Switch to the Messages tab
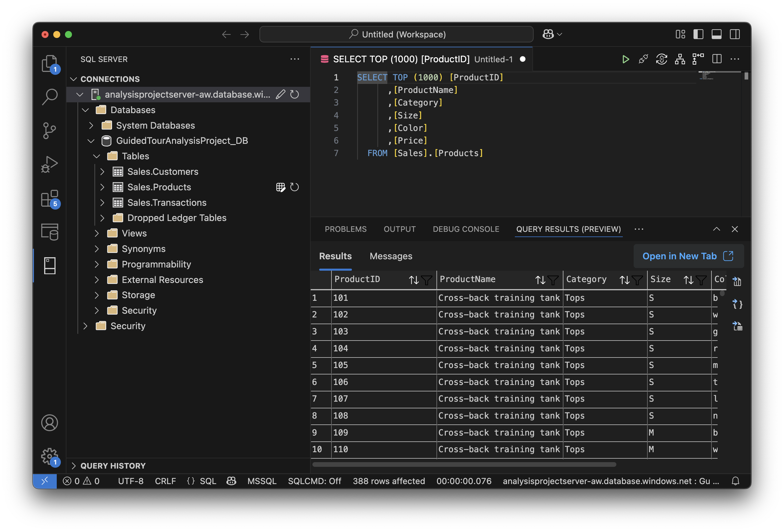Viewport: 784px width, 532px height. click(x=391, y=256)
